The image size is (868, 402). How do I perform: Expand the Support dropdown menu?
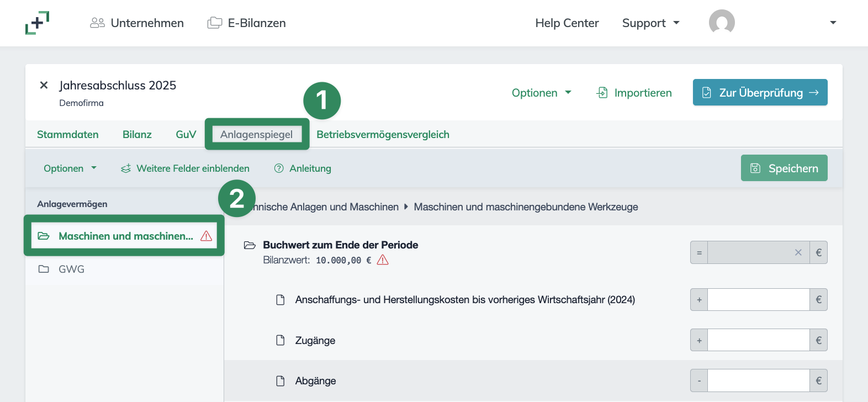coord(650,23)
